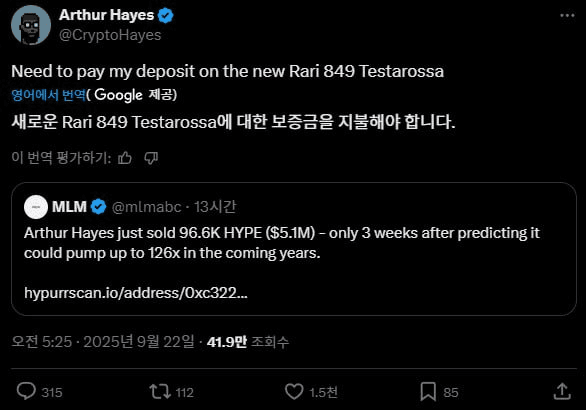
Task: Like the tweet with heart icon
Action: point(294,392)
